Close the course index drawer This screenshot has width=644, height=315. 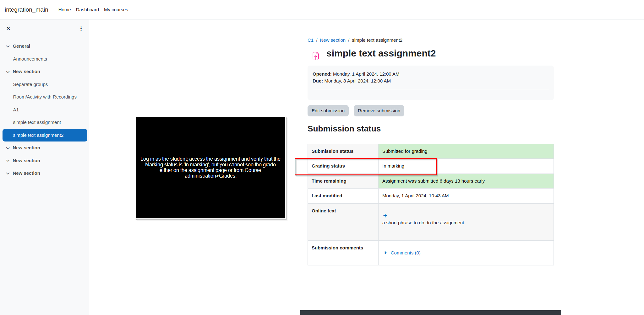click(x=8, y=28)
